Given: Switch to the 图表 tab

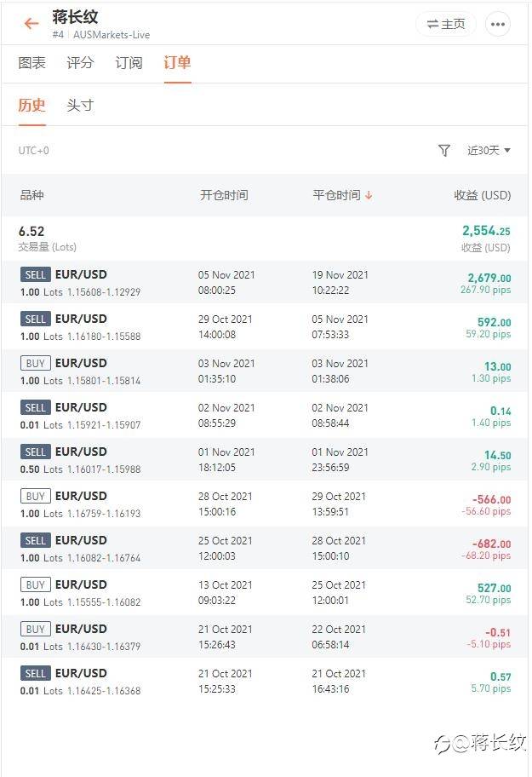Looking at the screenshot, I should click(32, 63).
